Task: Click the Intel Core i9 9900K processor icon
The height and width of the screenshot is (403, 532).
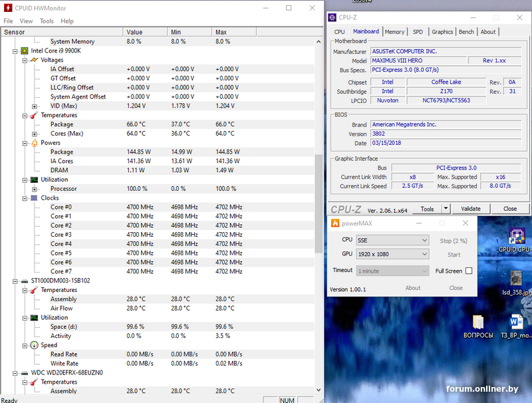Action: coord(25,51)
